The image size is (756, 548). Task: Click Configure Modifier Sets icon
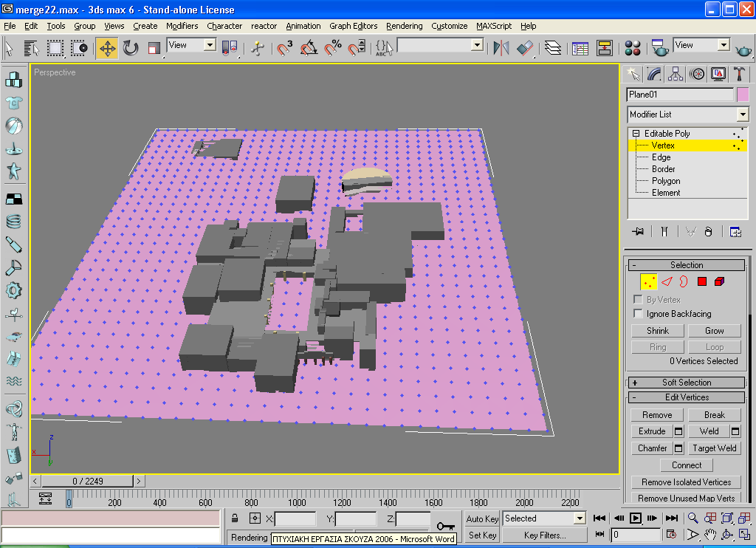735,232
